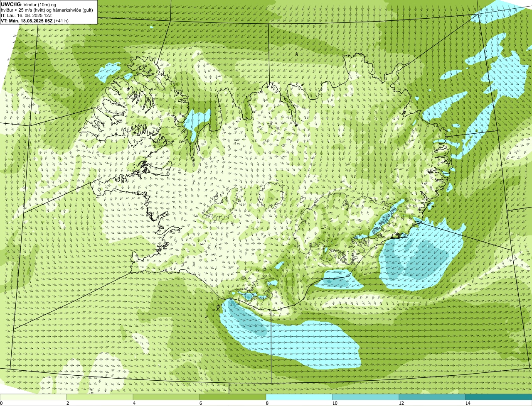Click the 6–8 m/s darker green legend swatch
Screen dimensions: 532x406
[x=233, y=397]
